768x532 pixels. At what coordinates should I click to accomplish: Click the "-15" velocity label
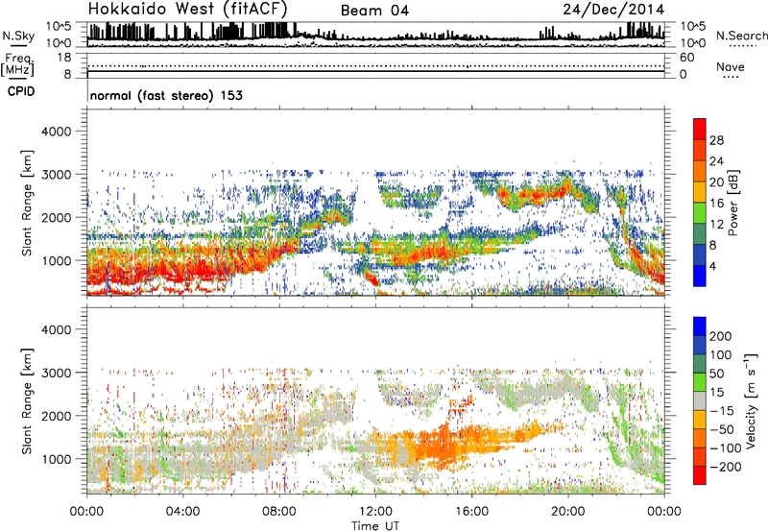722,411
